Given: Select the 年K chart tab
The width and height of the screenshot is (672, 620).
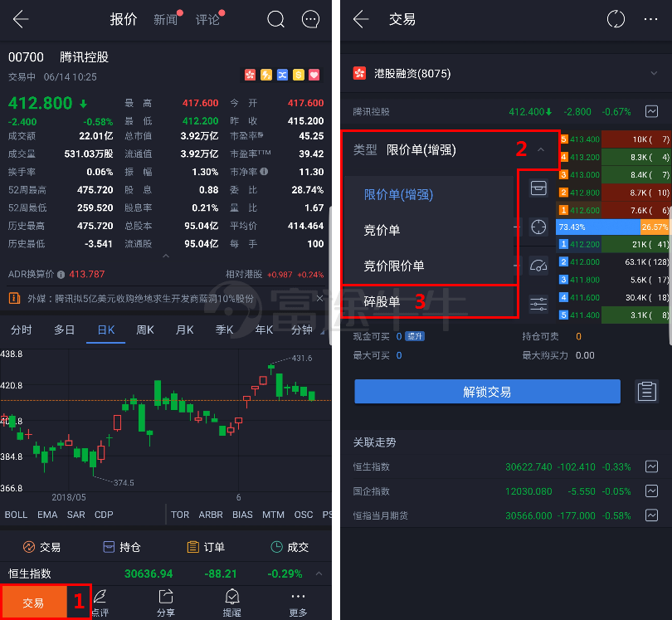Looking at the screenshot, I should point(264,330).
